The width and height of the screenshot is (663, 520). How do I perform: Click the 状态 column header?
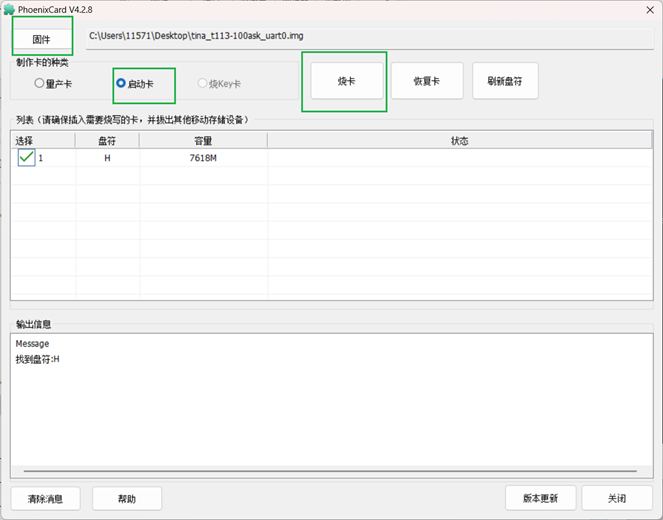pos(460,141)
